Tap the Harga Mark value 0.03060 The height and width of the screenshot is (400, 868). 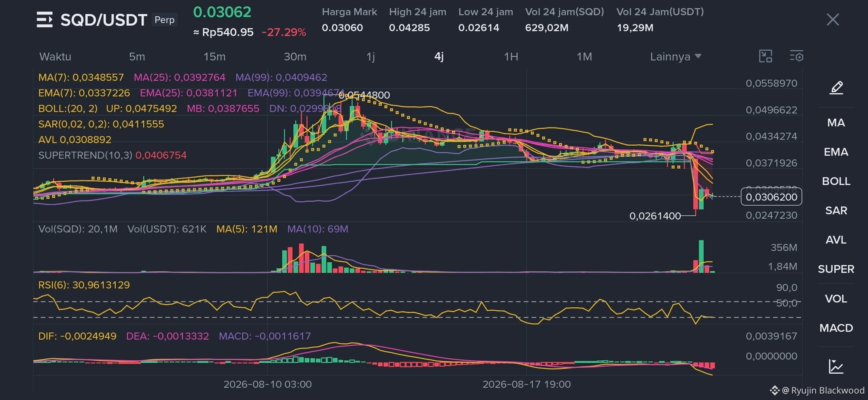(342, 28)
